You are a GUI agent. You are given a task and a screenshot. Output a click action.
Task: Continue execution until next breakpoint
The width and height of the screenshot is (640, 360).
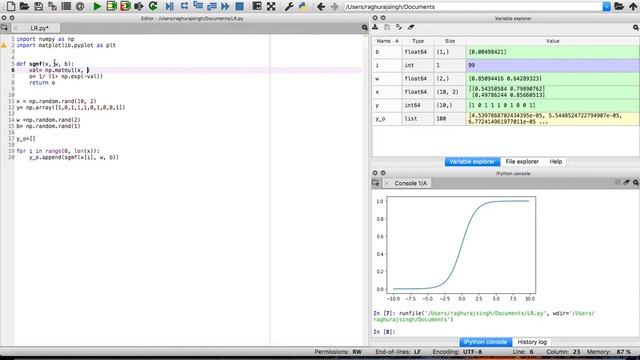225,6
